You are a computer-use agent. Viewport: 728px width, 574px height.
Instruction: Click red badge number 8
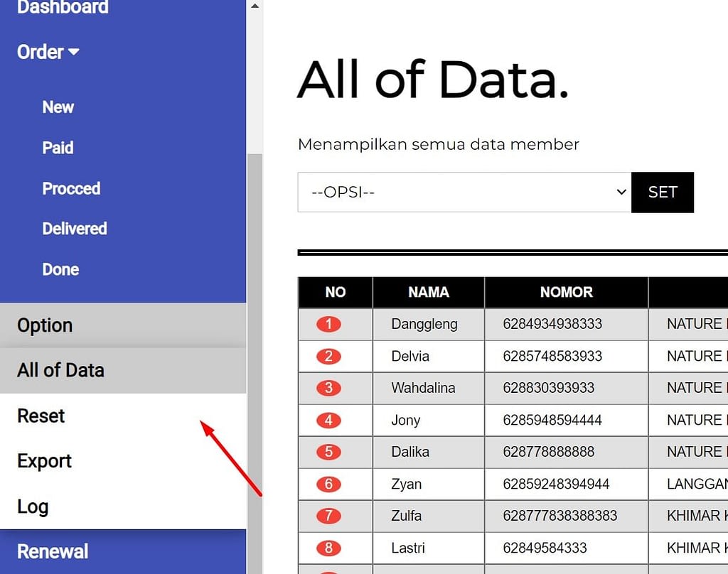click(328, 548)
